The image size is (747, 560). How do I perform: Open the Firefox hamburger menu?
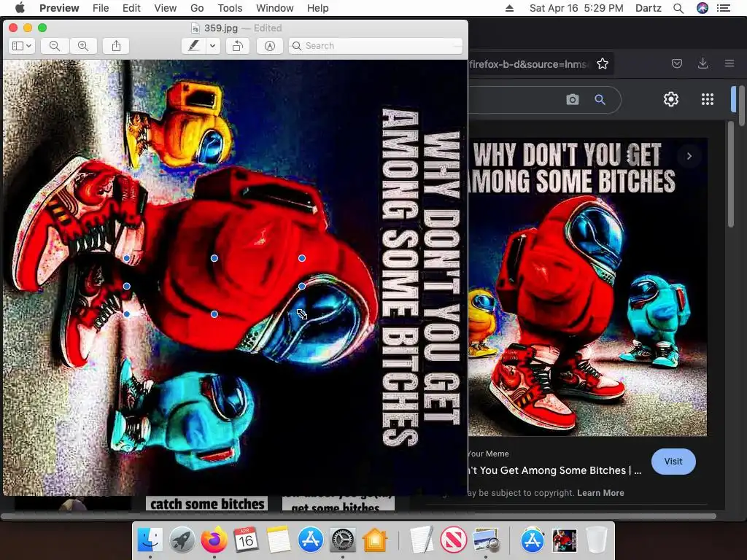coord(729,63)
